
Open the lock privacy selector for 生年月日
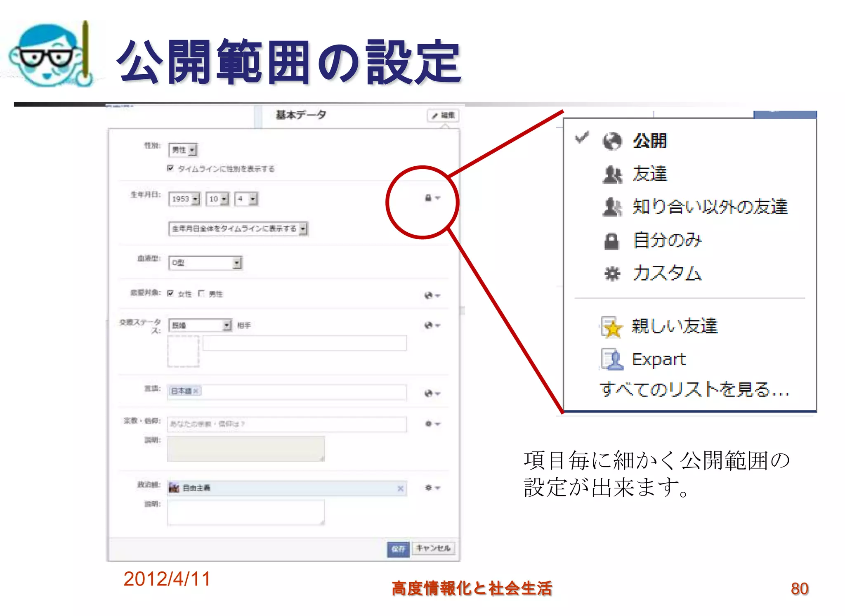432,198
